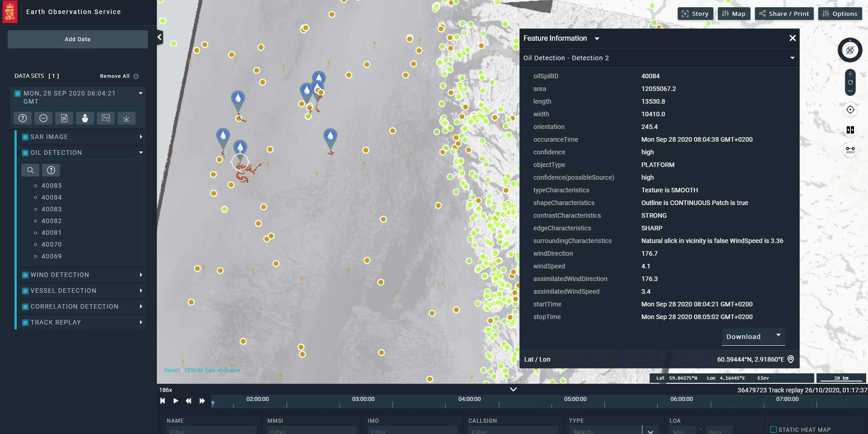The width and height of the screenshot is (868, 434).
Task: Uncheck the Vessel Detection layer checkbox
Action: [25, 291]
